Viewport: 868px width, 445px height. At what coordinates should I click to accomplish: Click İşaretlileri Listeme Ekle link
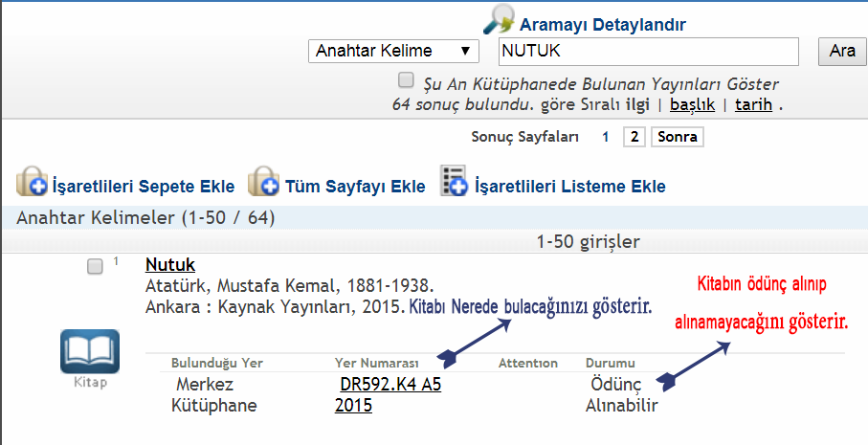[570, 187]
